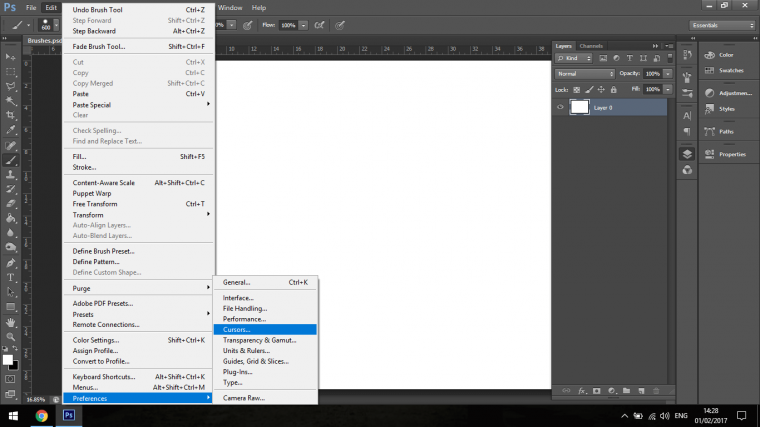Select the Brush tool in toolbox
This screenshot has width=760, height=427.
pos(10,160)
